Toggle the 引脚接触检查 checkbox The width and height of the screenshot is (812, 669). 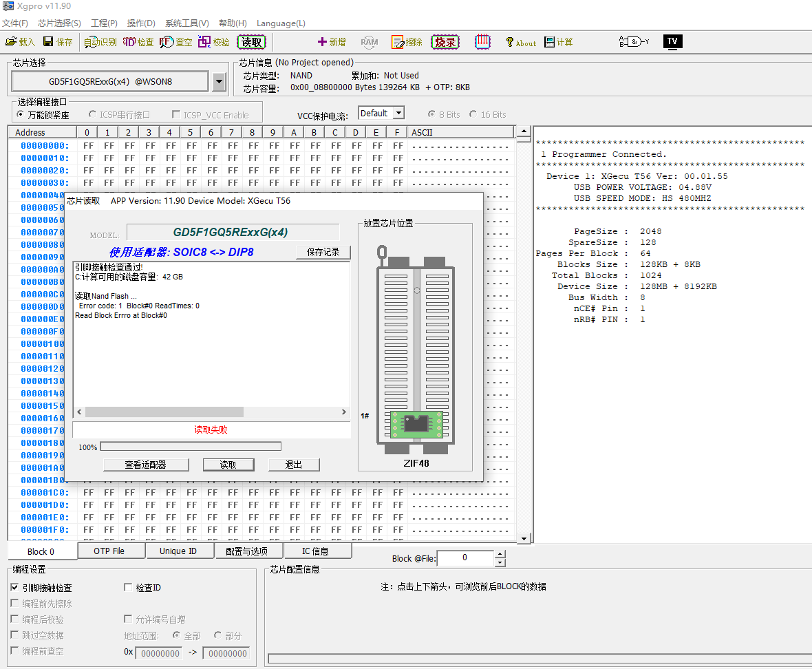tap(15, 588)
